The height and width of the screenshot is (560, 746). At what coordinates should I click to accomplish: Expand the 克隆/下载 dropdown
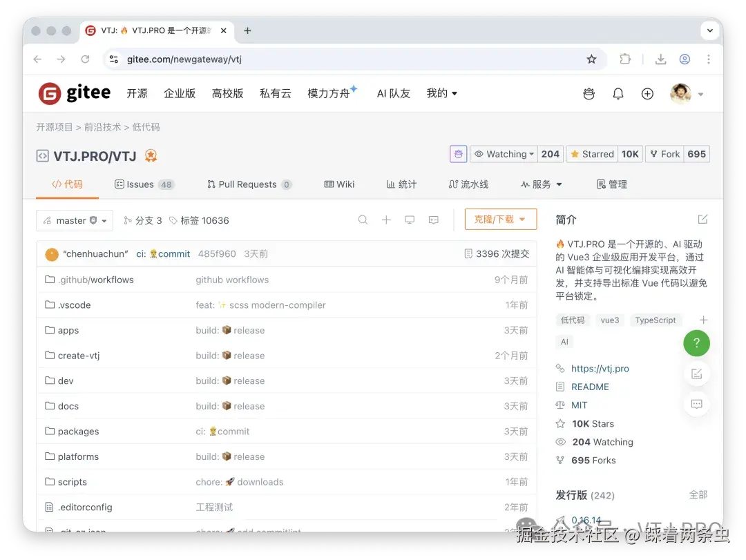pos(500,219)
